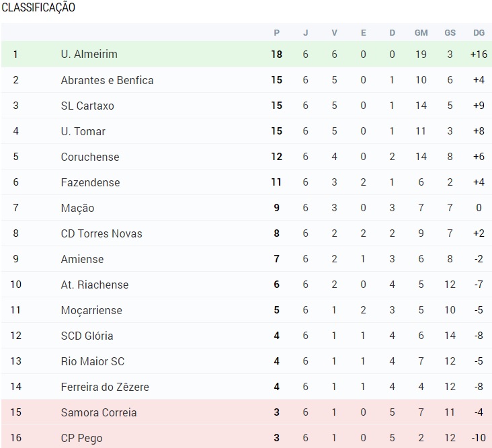Open the Abrantes e Benfica team link
The height and width of the screenshot is (448, 492).
108,80
